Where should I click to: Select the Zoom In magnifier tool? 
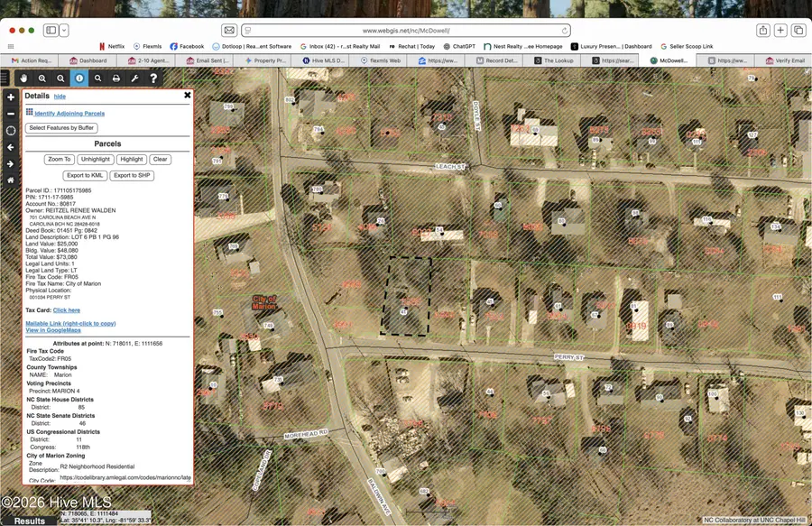pos(42,78)
